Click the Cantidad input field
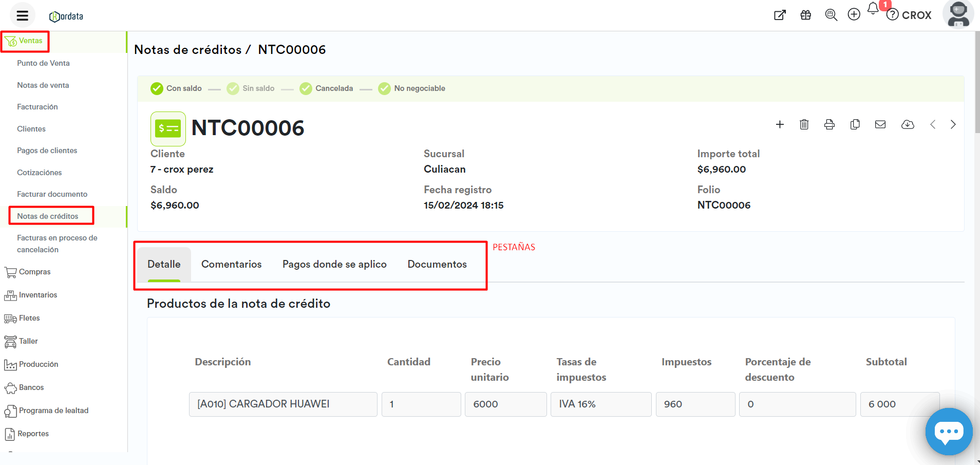 [421, 404]
